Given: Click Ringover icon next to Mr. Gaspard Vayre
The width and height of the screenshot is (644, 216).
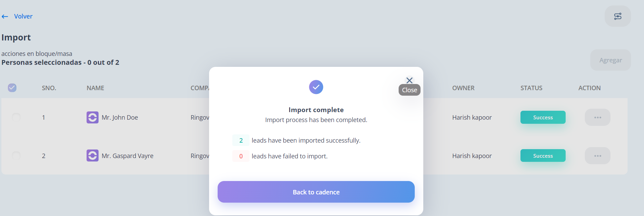Looking at the screenshot, I should [x=92, y=156].
